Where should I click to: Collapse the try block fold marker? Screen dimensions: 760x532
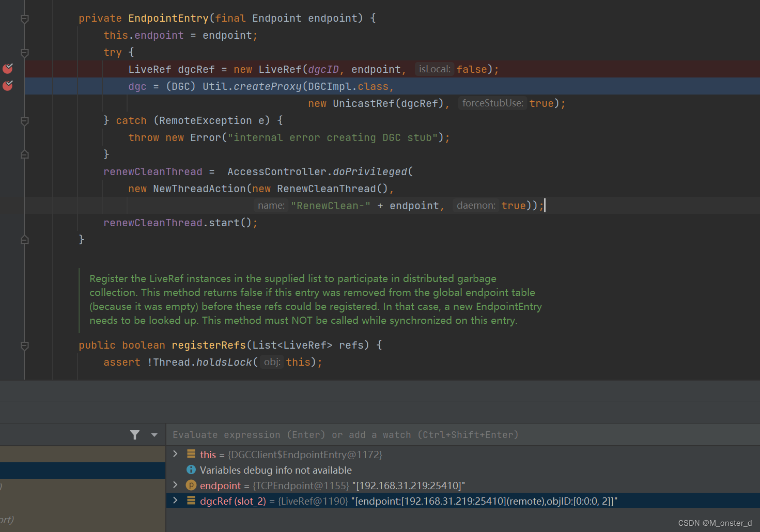(x=24, y=53)
